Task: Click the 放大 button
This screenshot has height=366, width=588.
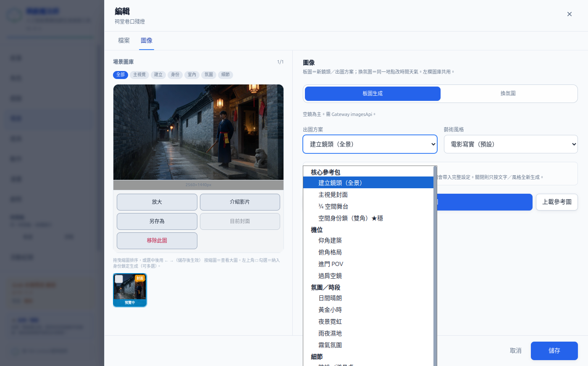Action: pyautogui.click(x=157, y=202)
